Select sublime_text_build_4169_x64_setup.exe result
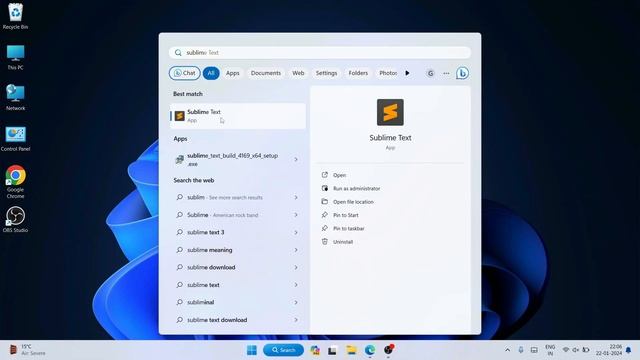Image resolution: width=640 pixels, height=360 pixels. click(232, 160)
